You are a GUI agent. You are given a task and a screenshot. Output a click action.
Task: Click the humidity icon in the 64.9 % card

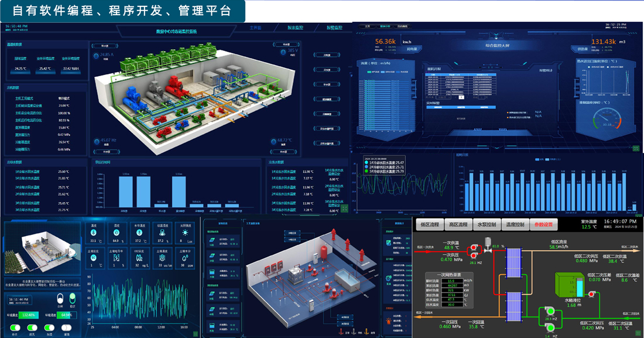pyautogui.click(x=117, y=233)
